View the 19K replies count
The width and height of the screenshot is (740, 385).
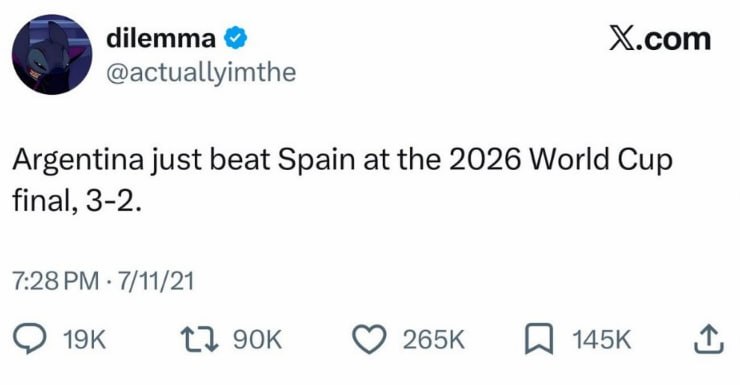pos(84,339)
